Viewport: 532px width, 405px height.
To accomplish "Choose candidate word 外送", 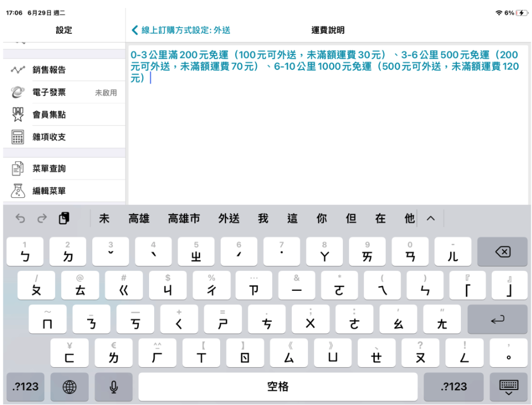I will click(x=229, y=219).
